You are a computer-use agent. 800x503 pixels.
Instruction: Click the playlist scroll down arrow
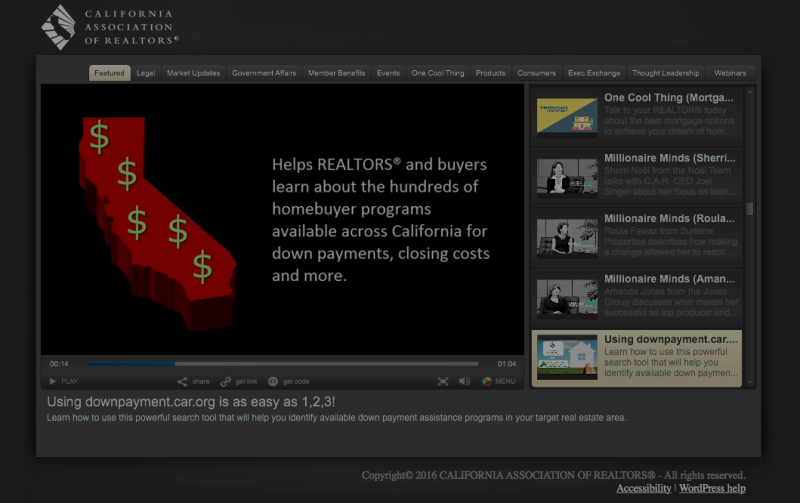(749, 382)
